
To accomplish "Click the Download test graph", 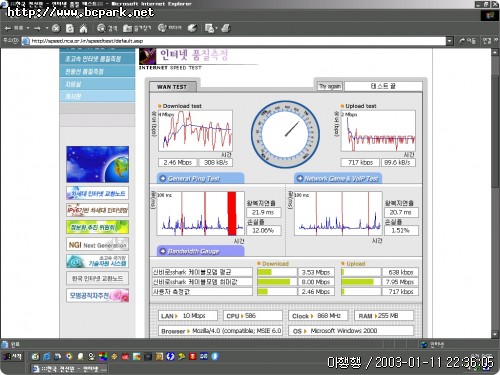I will tap(195, 131).
